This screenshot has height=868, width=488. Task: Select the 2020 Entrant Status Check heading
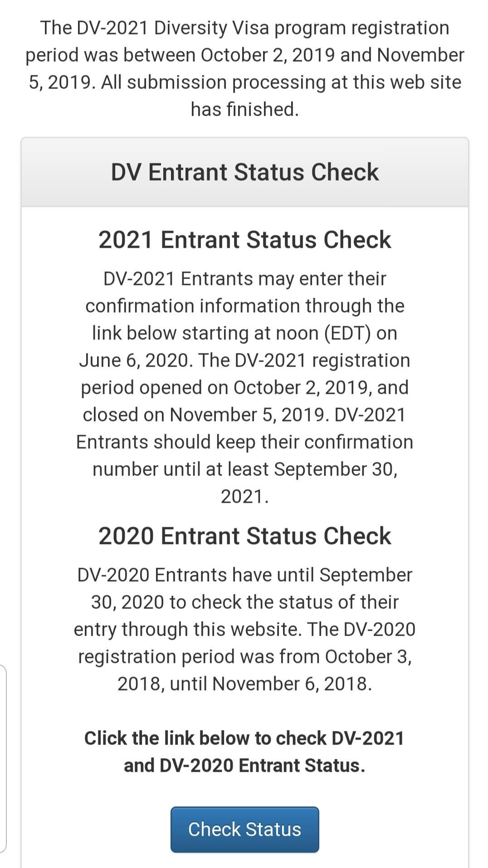pos(244,536)
